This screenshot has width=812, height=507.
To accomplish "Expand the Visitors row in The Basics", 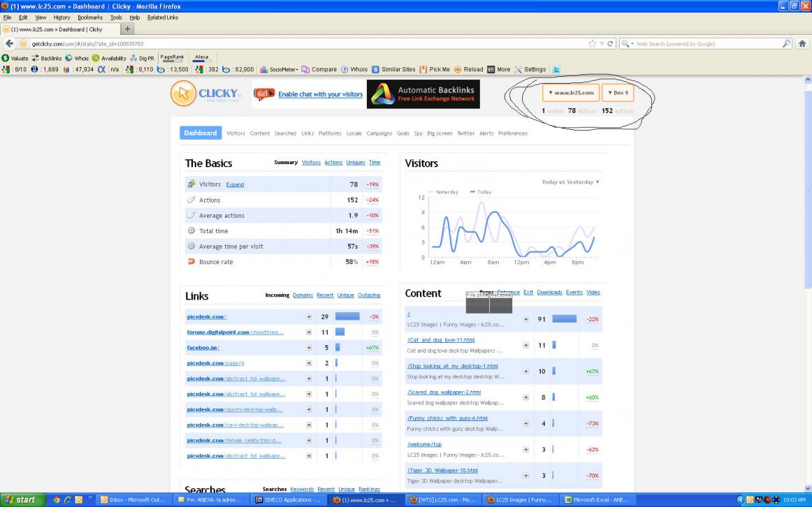I will (235, 184).
